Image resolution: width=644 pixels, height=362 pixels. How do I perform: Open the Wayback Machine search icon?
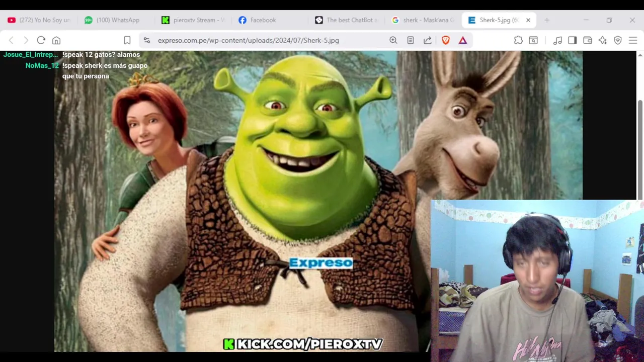(533, 40)
